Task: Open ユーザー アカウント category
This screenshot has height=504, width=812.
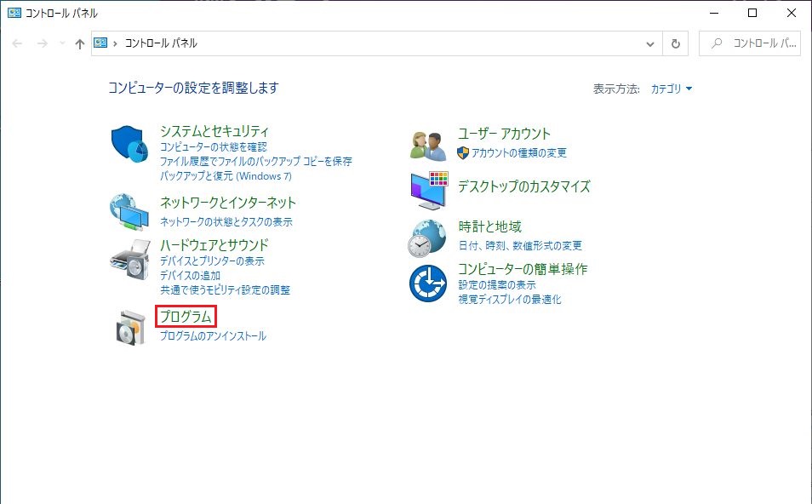Action: click(504, 134)
